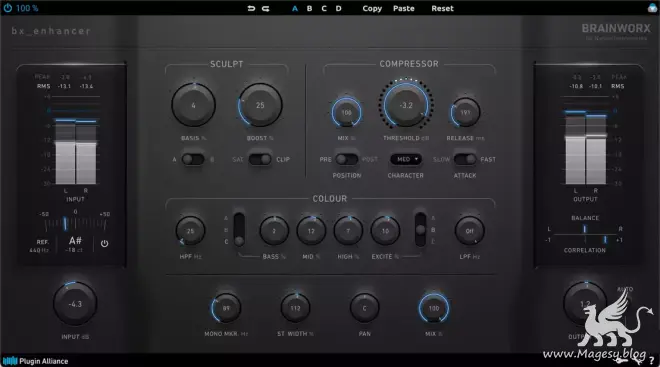Click the redo arrow icon
The width and height of the screenshot is (660, 367).
click(266, 8)
